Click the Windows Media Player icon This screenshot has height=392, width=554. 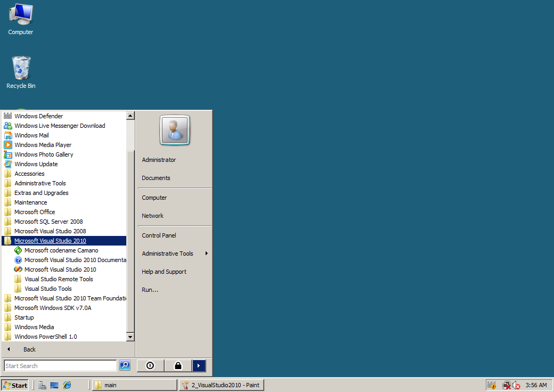(x=8, y=145)
